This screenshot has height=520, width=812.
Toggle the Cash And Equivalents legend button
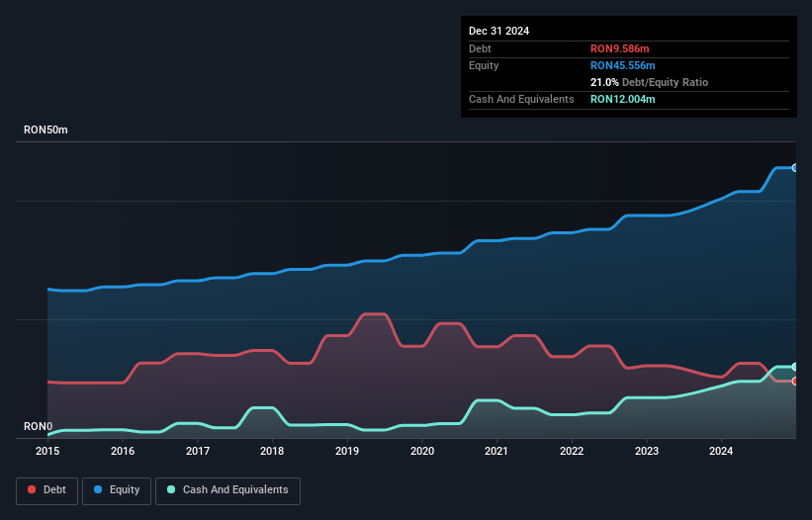click(227, 490)
